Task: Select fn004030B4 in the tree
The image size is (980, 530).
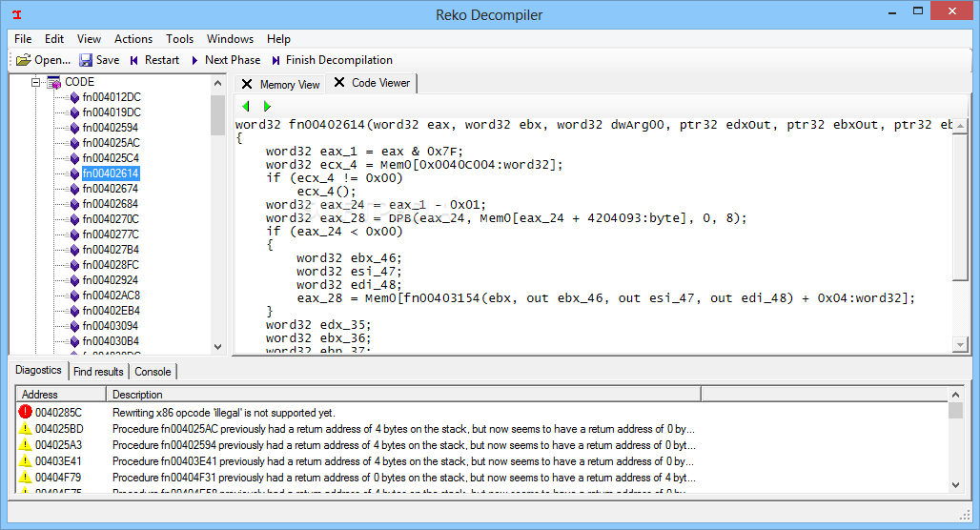Action: click(111, 341)
